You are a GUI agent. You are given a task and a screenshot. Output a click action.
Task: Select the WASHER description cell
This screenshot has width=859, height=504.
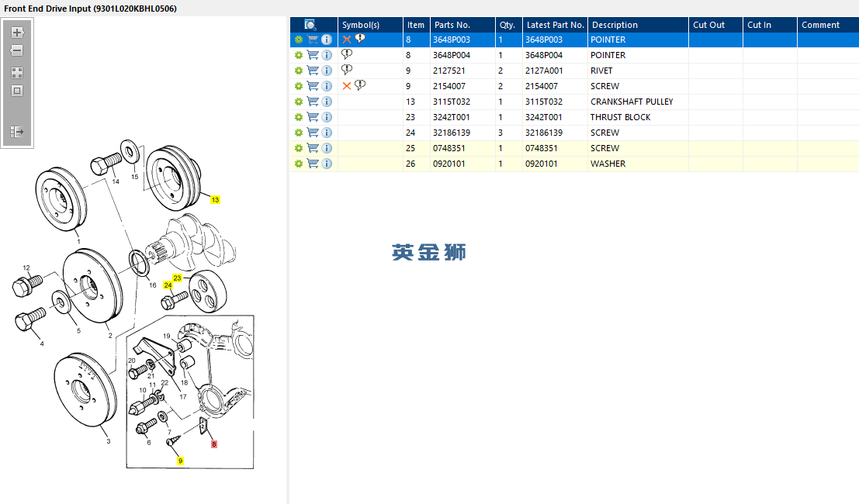click(x=638, y=164)
